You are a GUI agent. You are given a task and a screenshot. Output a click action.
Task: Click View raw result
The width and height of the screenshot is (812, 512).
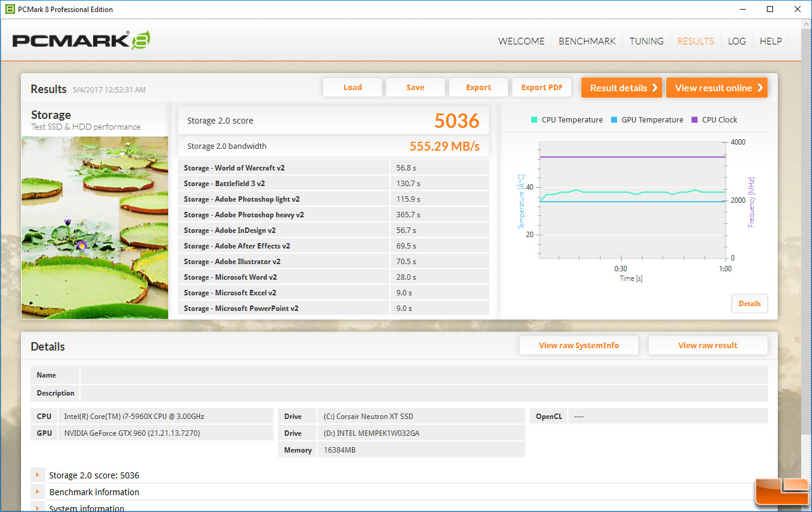708,345
